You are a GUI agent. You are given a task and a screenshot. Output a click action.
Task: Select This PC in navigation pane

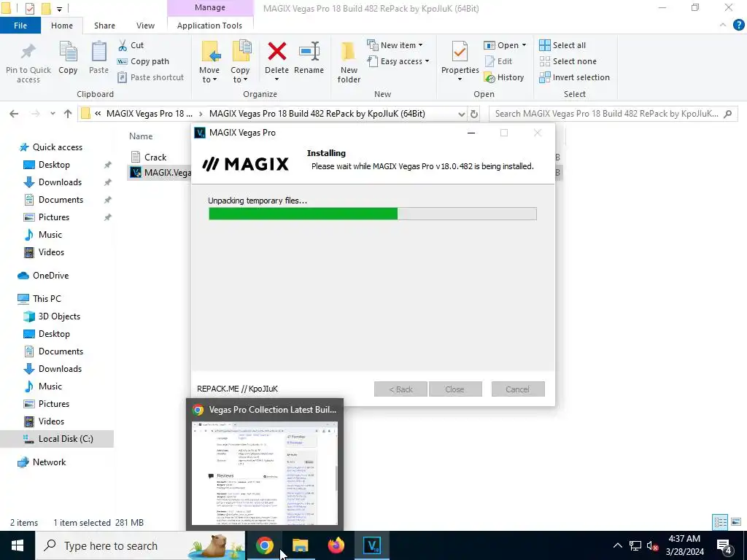[47, 298]
